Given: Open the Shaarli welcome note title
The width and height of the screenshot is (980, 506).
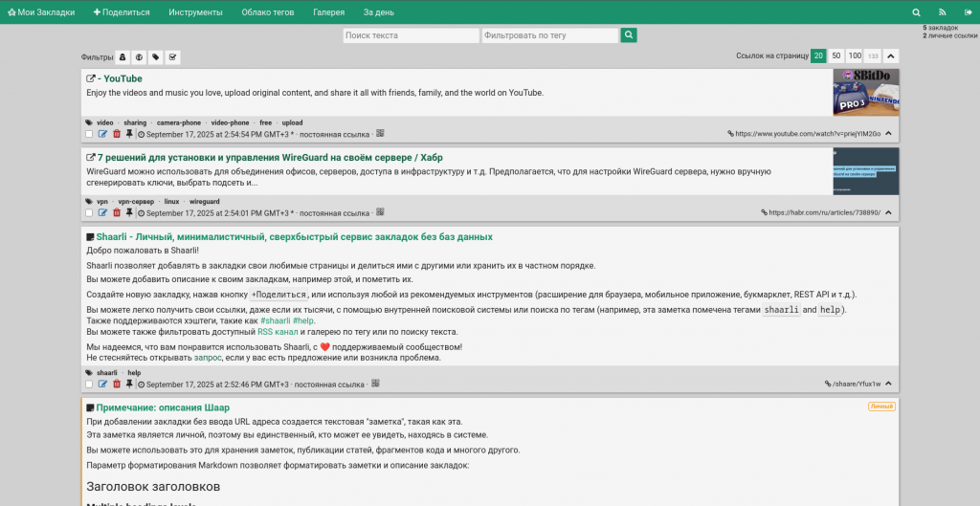Looking at the screenshot, I should (289, 237).
